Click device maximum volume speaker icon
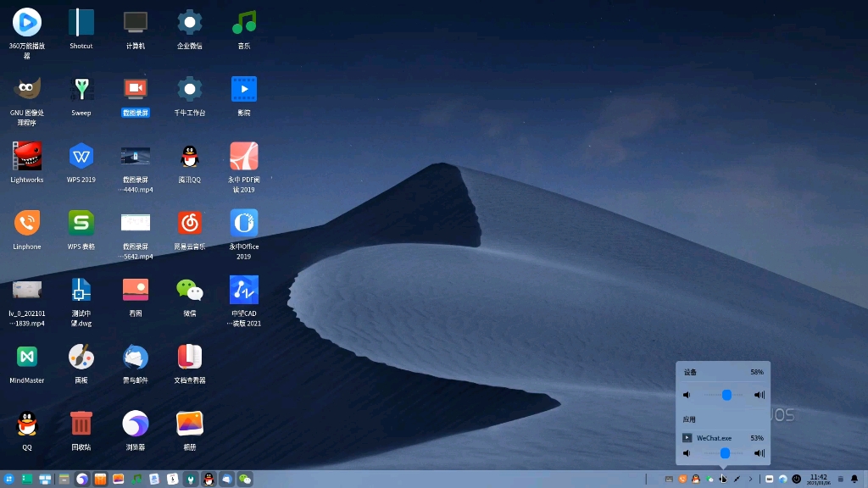The image size is (868, 488). (759, 395)
